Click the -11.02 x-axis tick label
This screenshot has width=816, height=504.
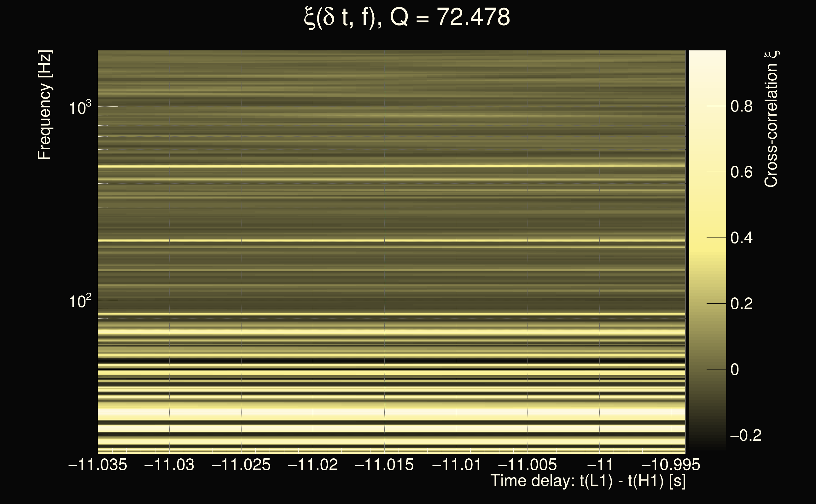coord(312,465)
